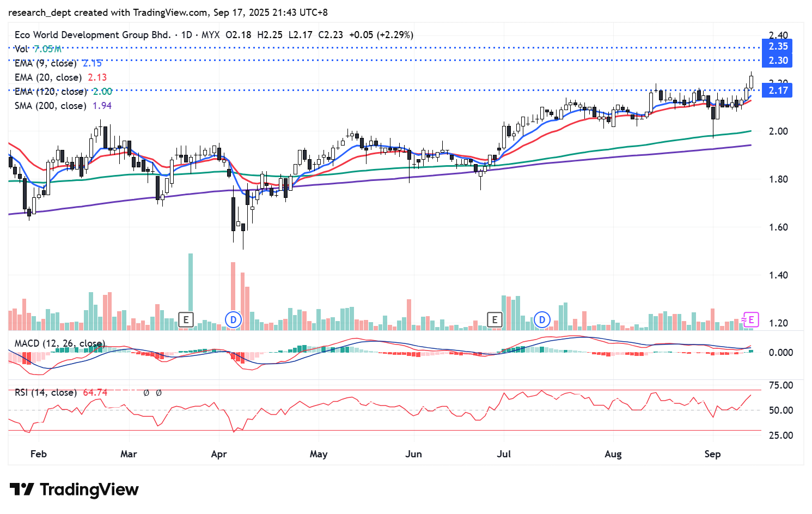
Task: Click the dividend D marker in early April
Action: [233, 319]
